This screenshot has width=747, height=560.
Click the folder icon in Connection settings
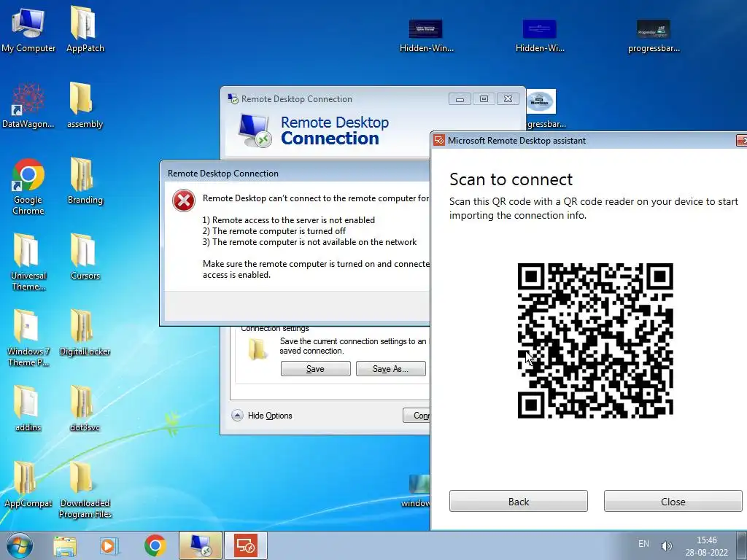pos(258,350)
